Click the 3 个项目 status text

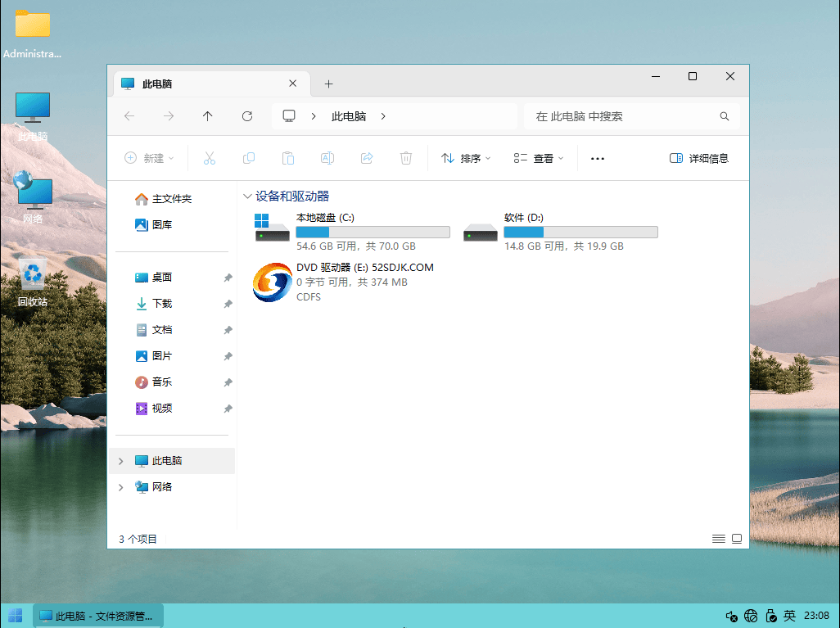pos(138,539)
